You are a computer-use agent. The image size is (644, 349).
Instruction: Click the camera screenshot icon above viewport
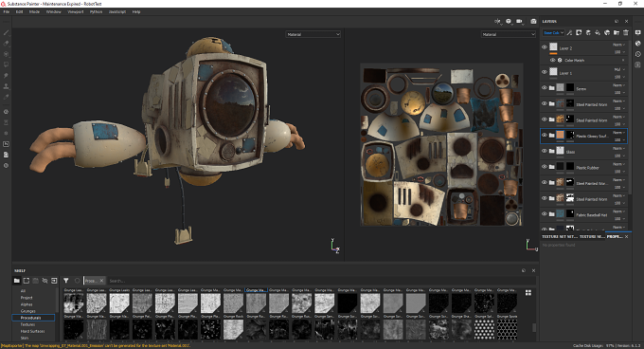(533, 22)
